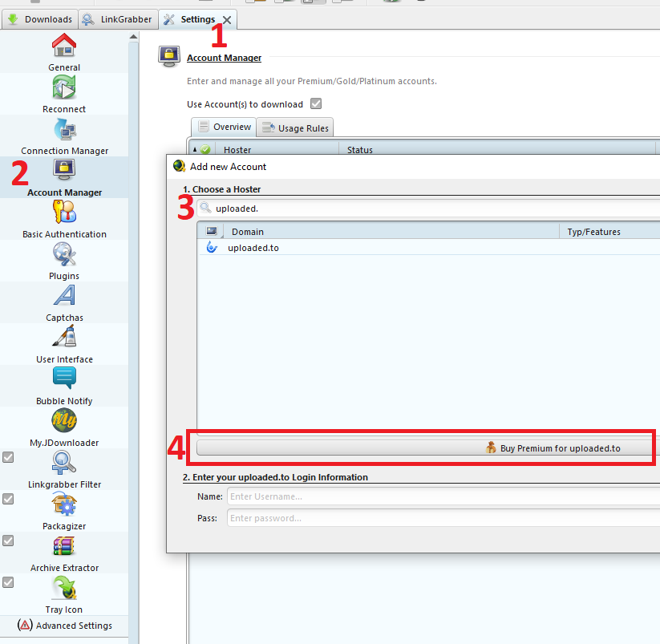Toggle Use Account(s) to download checkbox
This screenshot has height=644, width=660.
pyautogui.click(x=316, y=103)
